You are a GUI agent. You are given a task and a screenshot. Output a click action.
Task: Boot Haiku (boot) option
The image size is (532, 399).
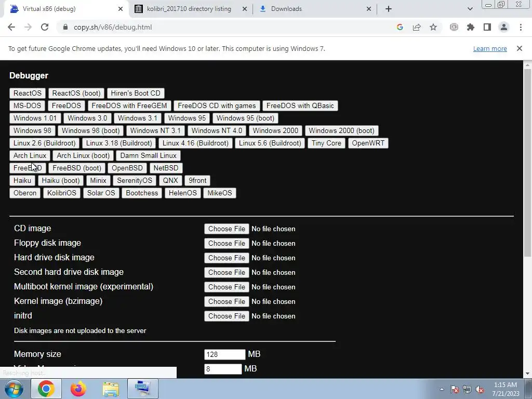61,180
